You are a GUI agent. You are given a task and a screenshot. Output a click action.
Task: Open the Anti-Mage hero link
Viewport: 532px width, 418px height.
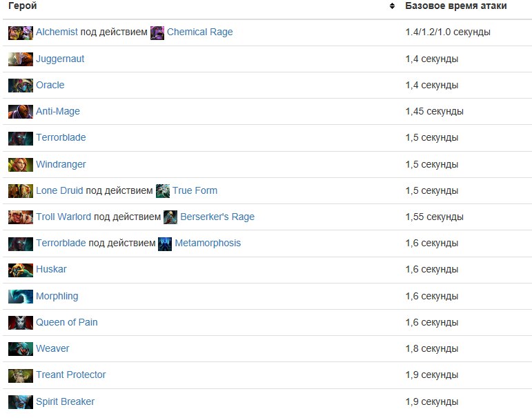pos(58,111)
